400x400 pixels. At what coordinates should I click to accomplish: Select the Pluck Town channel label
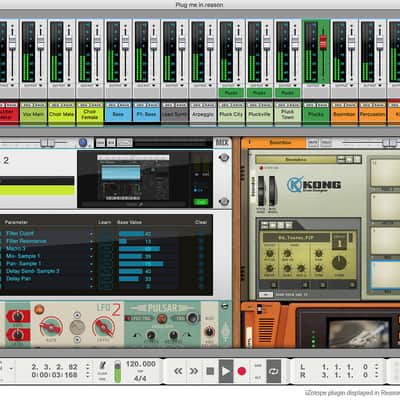pyautogui.click(x=288, y=114)
